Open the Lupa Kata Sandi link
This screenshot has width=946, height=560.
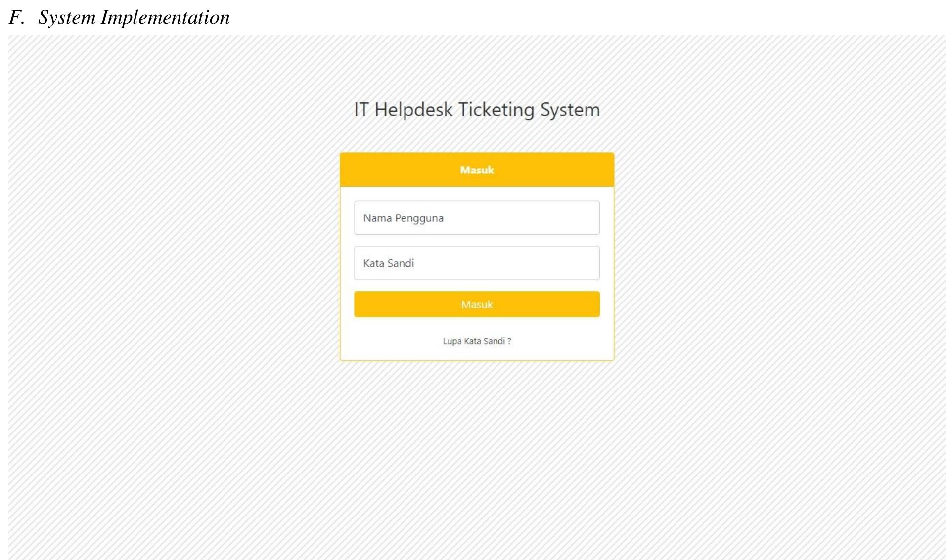[x=477, y=341]
